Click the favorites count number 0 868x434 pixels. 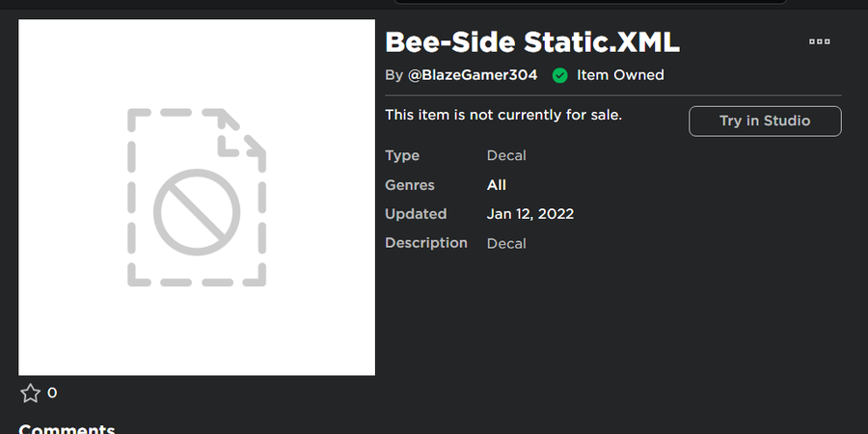pyautogui.click(x=52, y=393)
